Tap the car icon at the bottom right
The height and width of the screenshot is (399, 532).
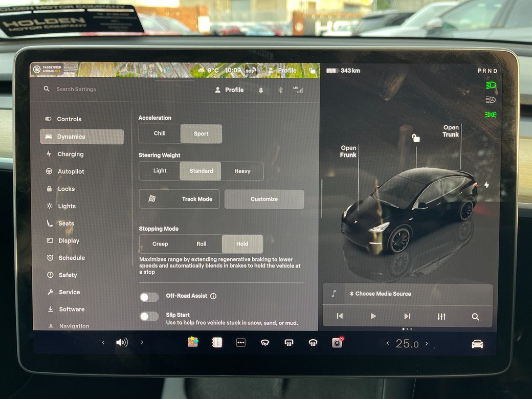click(x=477, y=344)
